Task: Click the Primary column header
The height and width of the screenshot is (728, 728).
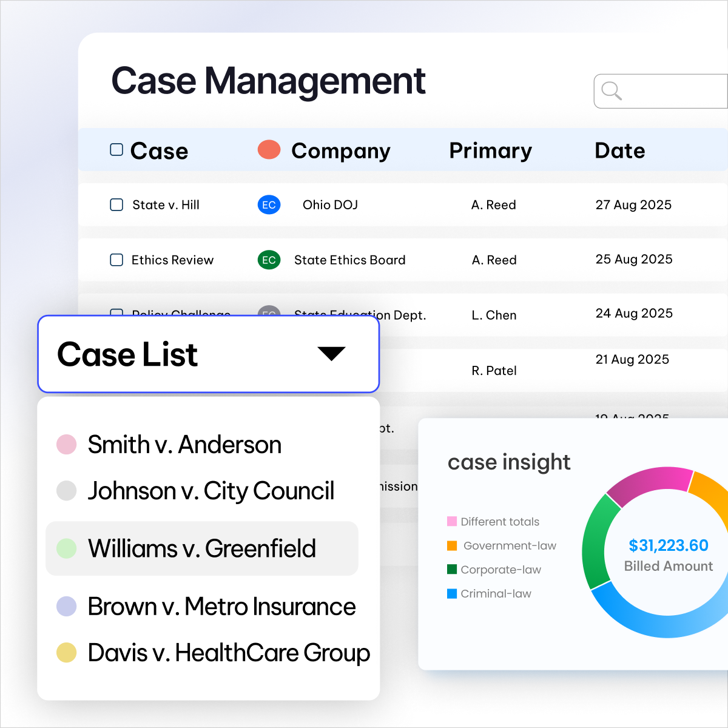Action: (490, 150)
